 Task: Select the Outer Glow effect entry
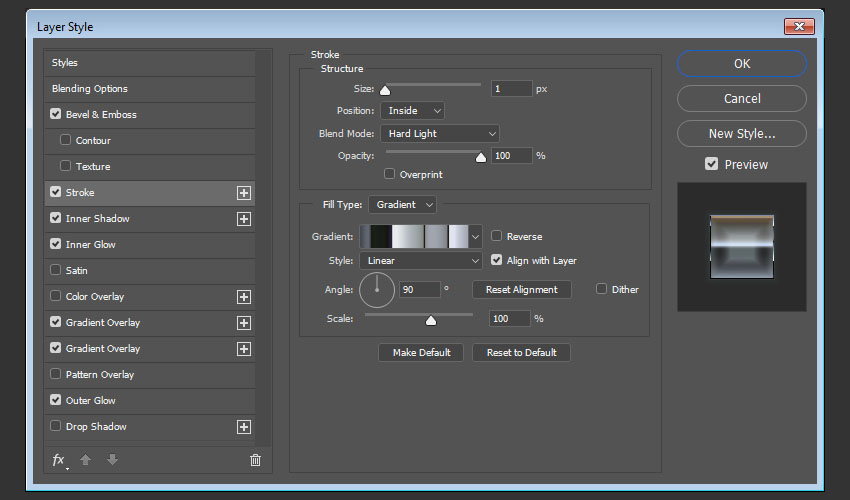(x=91, y=401)
